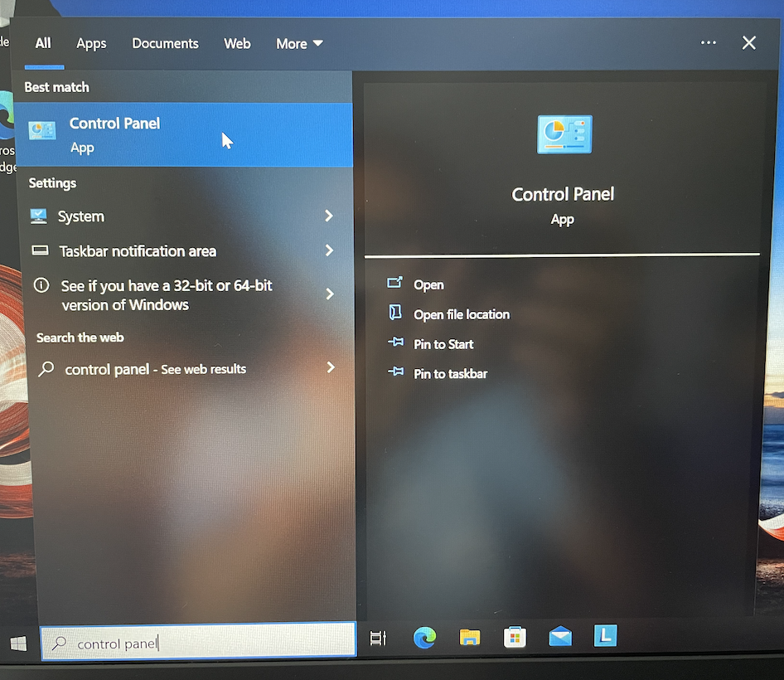Viewport: 784px width, 680px height.
Task: Expand the 32-bit or 64-bit result chevron
Action: 330,294
